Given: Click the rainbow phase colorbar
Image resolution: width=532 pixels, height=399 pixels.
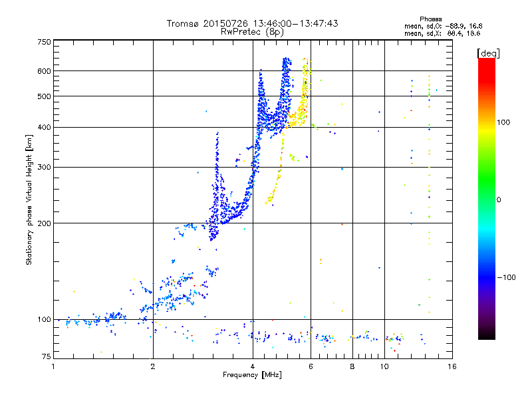Looking at the screenshot, I should 487,198.
